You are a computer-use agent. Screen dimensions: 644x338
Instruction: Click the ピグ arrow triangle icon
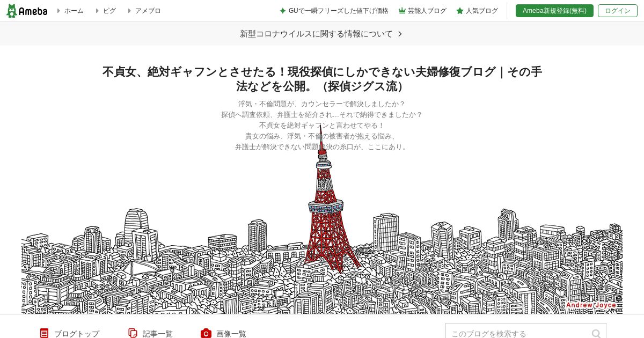97,11
